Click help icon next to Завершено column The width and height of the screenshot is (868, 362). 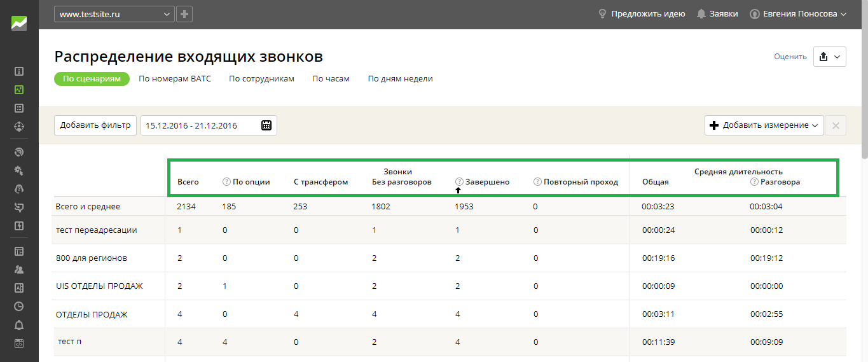click(x=459, y=182)
